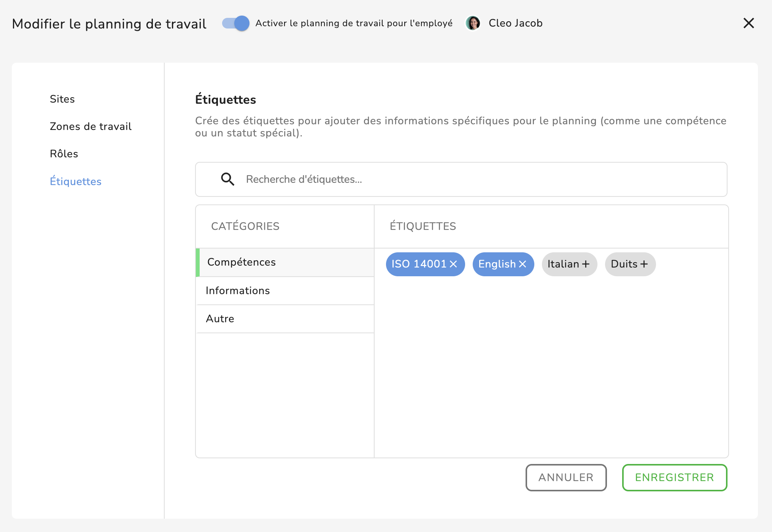Open the Sites section
Viewport: 772px width, 532px height.
pos(62,99)
